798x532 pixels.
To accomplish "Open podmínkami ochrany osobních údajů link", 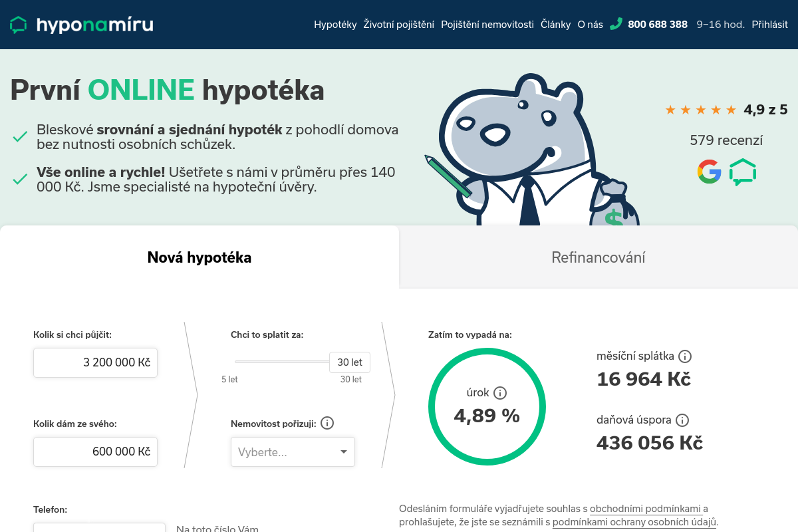I will point(634,522).
